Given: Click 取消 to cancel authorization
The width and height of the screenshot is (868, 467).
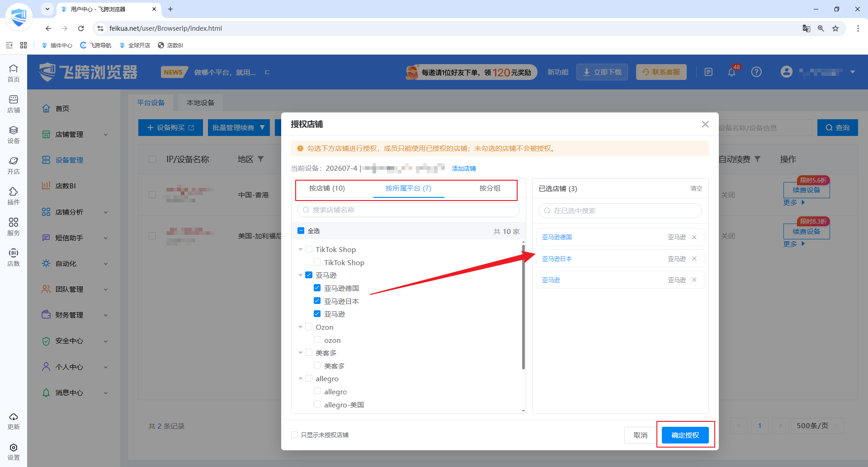Looking at the screenshot, I should click(641, 435).
